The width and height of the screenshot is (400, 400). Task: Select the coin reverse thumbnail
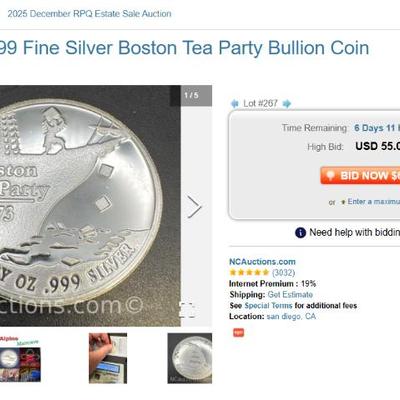(x=190, y=358)
